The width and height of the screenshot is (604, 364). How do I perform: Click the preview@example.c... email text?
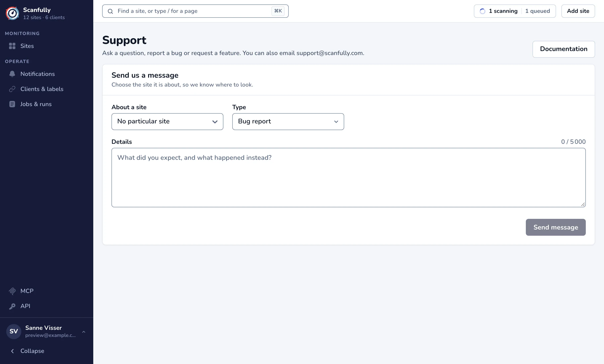pos(50,335)
